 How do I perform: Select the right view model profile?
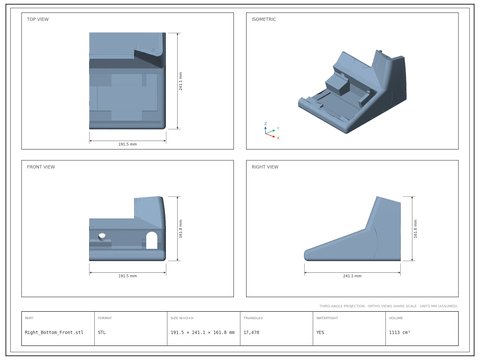[x=352, y=228]
